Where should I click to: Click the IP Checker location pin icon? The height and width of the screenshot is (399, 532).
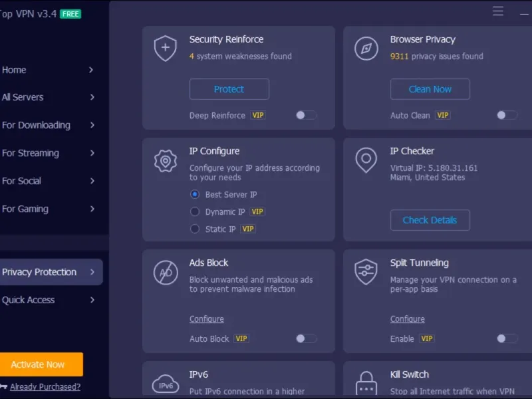coord(366,160)
